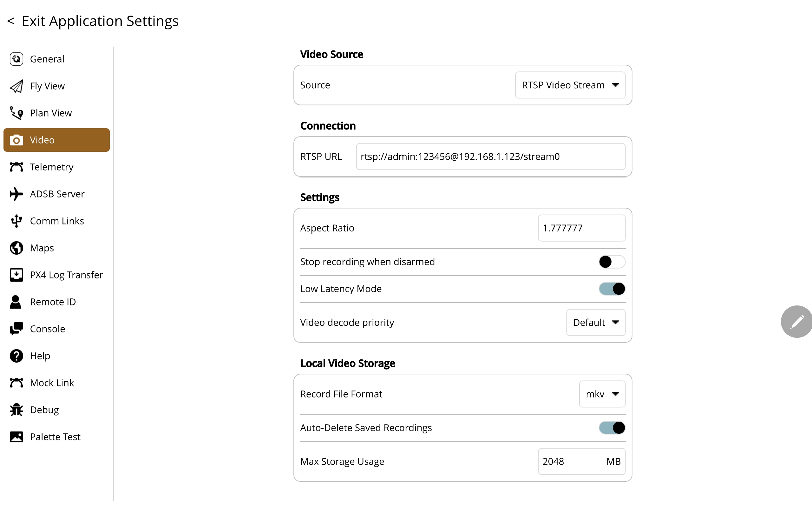Click the Connection heading
The width and height of the screenshot is (812, 508).
point(328,126)
